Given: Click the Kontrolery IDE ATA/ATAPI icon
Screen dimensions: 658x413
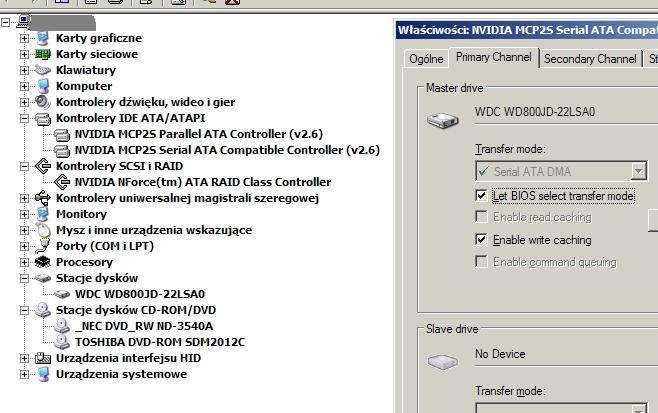Looking at the screenshot, I should [x=43, y=119].
